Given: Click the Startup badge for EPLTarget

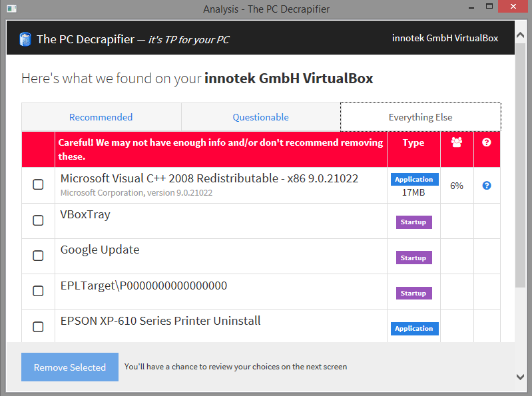Looking at the screenshot, I should pos(414,293).
